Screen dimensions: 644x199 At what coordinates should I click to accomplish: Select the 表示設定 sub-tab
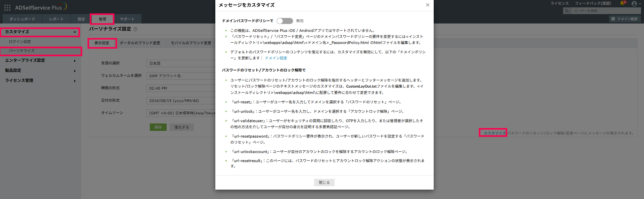coord(102,43)
